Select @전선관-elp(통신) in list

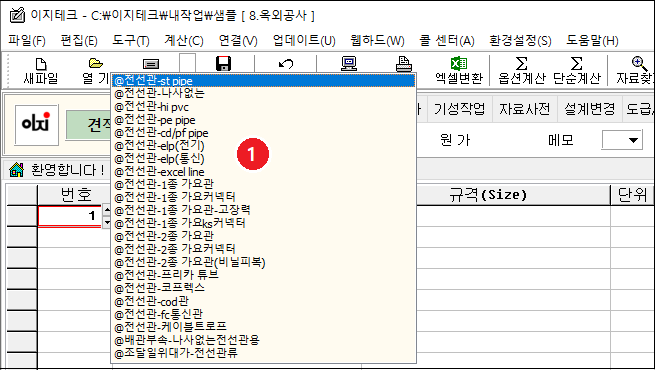pos(263,159)
